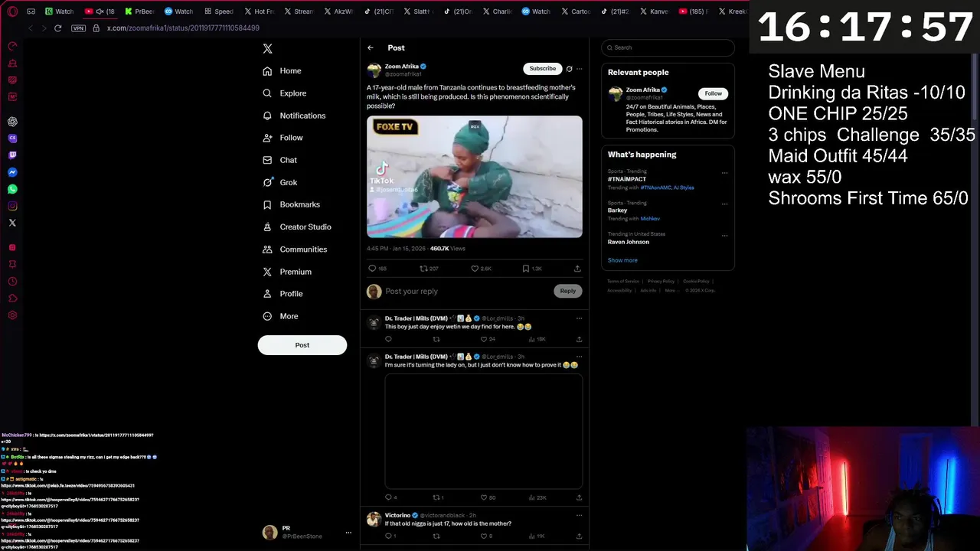This screenshot has height=551, width=980.
Task: Share the 'This boy just day enjoy' reply
Action: pos(579,339)
